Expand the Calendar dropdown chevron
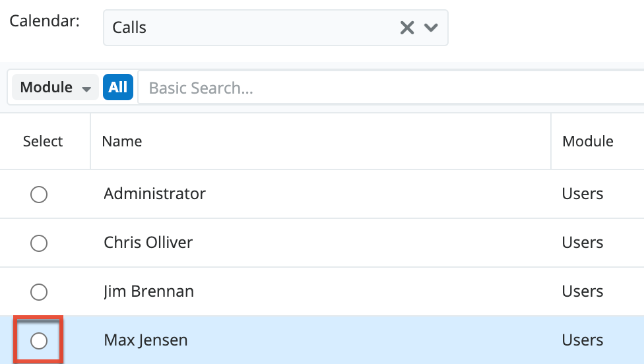The width and height of the screenshot is (644, 364). pyautogui.click(x=431, y=28)
